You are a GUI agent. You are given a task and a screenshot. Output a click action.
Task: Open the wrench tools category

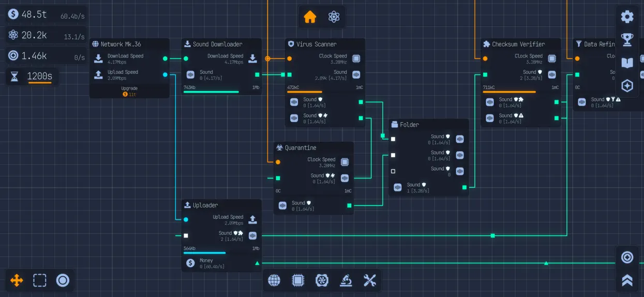[369, 280]
